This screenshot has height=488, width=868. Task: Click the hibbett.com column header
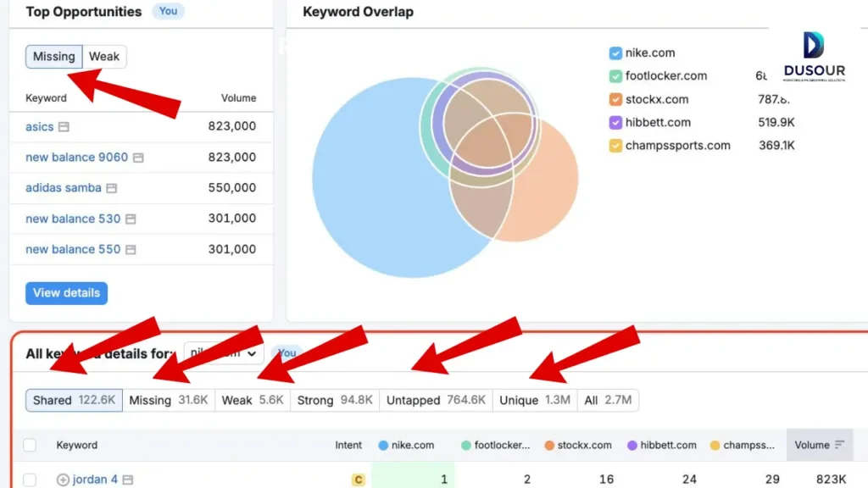pyautogui.click(x=661, y=445)
